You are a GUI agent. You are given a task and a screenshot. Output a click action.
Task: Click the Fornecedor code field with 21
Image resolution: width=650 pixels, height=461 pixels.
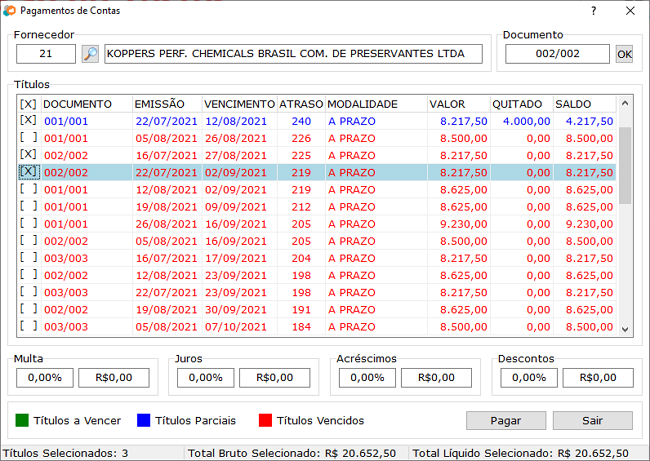(46, 54)
